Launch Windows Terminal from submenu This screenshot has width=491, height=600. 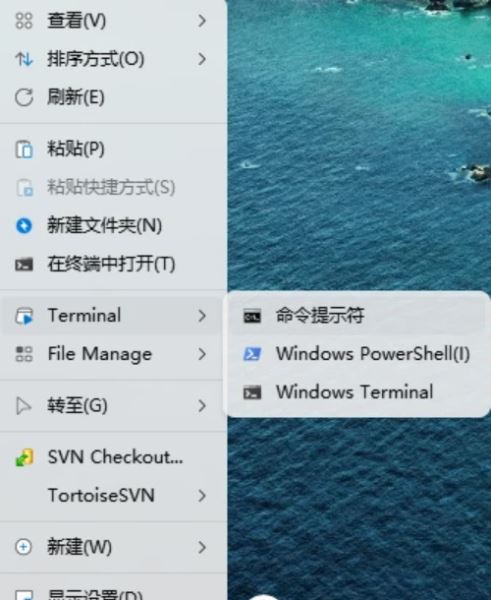(356, 392)
